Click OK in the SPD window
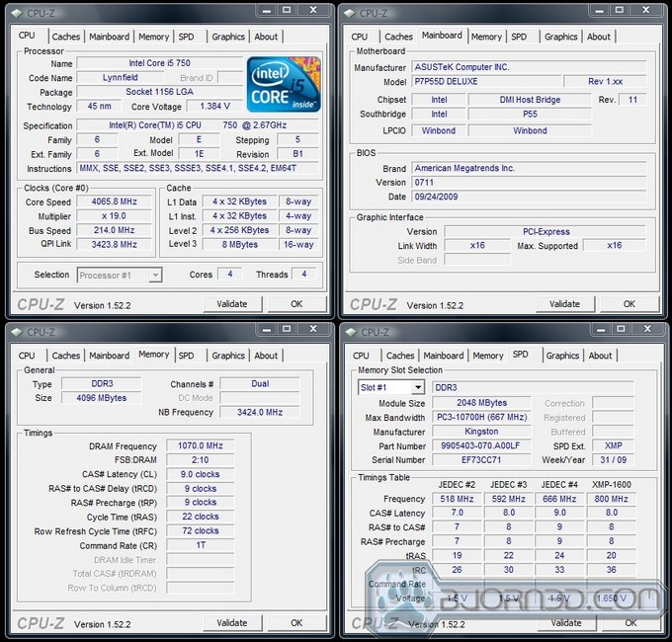The image size is (672, 642). 630,622
